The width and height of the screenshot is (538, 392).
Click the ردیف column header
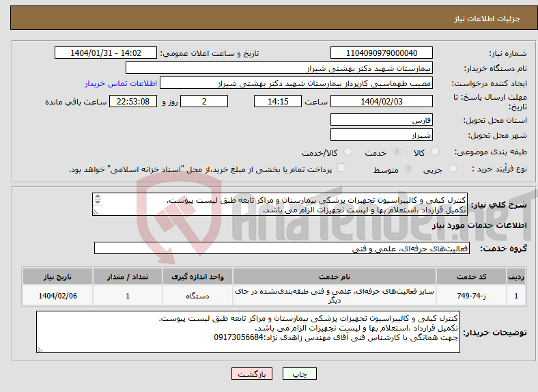(x=516, y=277)
